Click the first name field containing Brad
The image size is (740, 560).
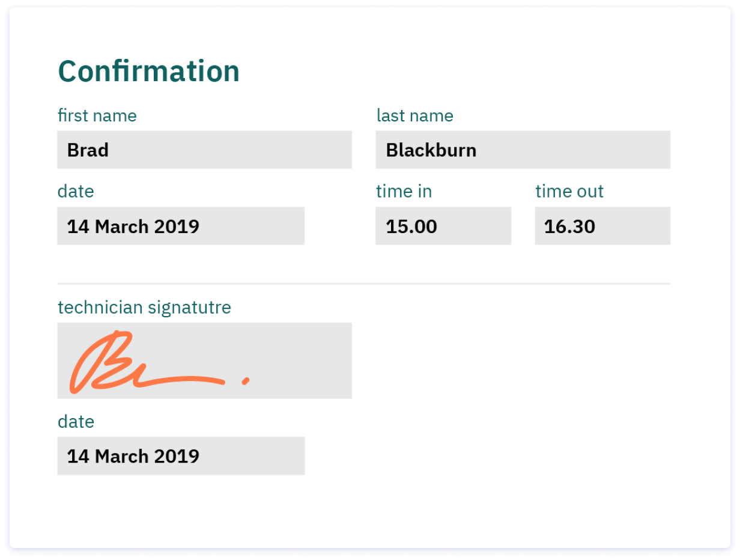[x=204, y=150]
